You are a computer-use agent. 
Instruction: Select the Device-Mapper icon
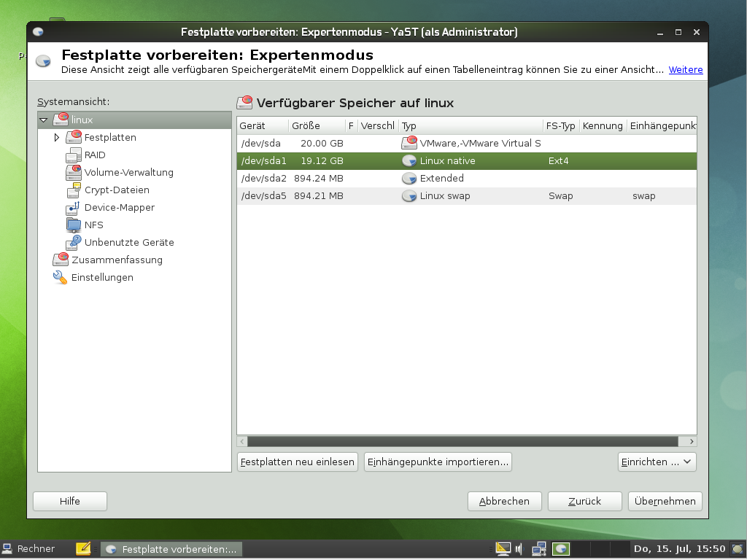click(74, 207)
